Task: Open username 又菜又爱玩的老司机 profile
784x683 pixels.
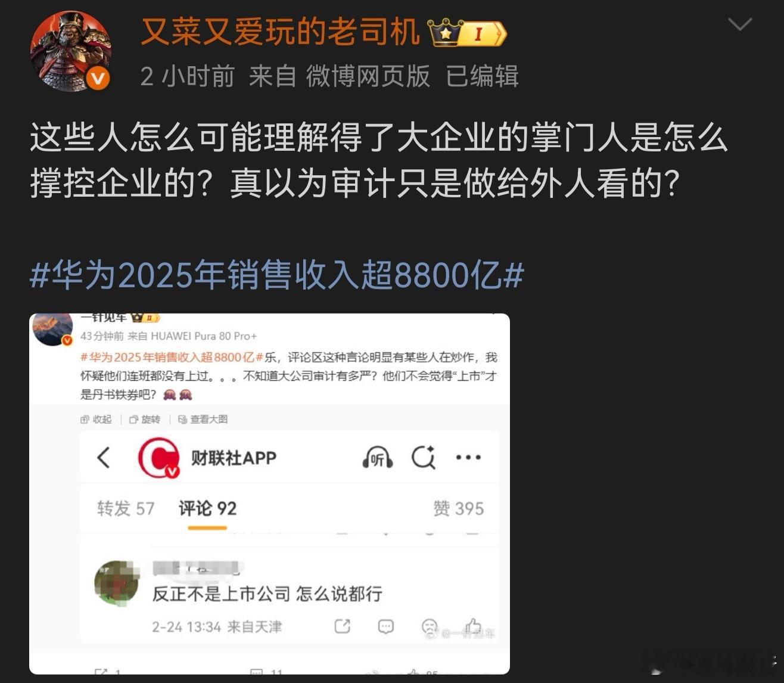Action: click(280, 32)
